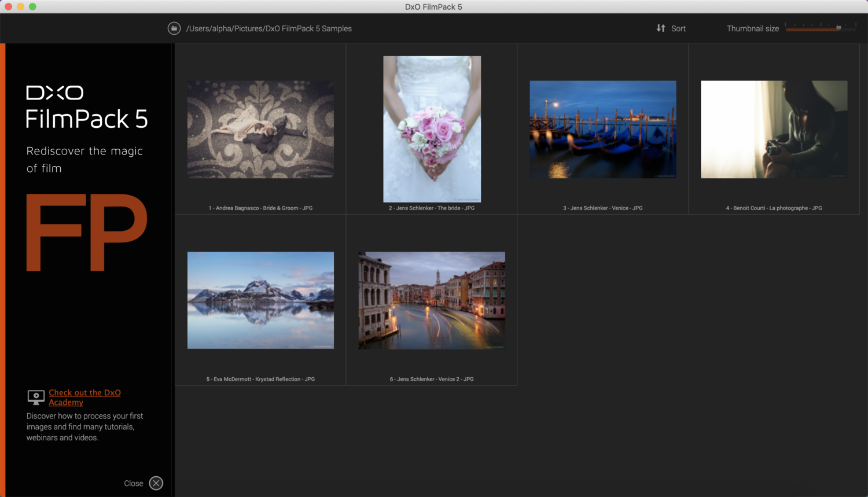Open the Check out the DxO Academy link

(x=84, y=397)
